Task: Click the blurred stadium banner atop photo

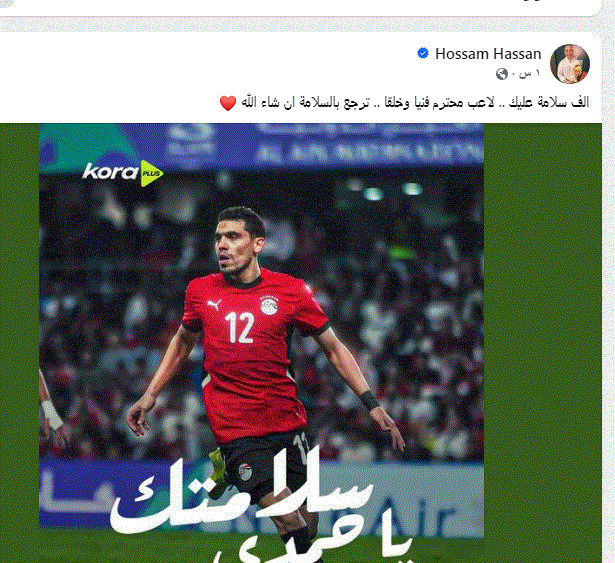Action: pyautogui.click(x=262, y=144)
